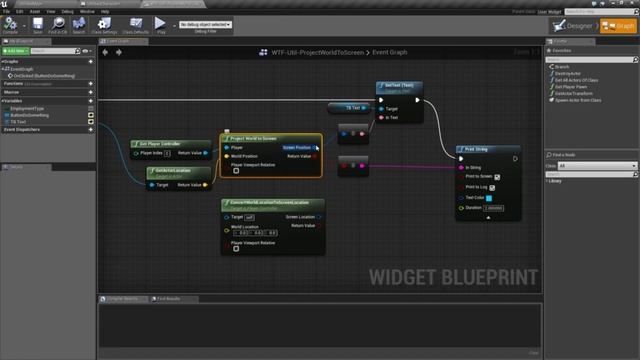Click the In String pin on Print String
The image size is (640, 360).
(x=461, y=168)
